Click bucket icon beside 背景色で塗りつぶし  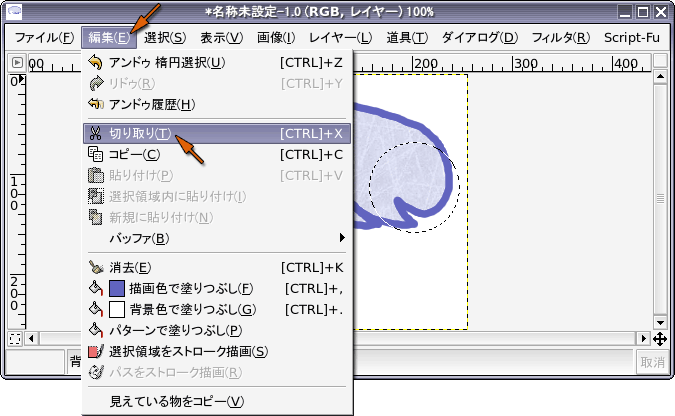(x=96, y=309)
